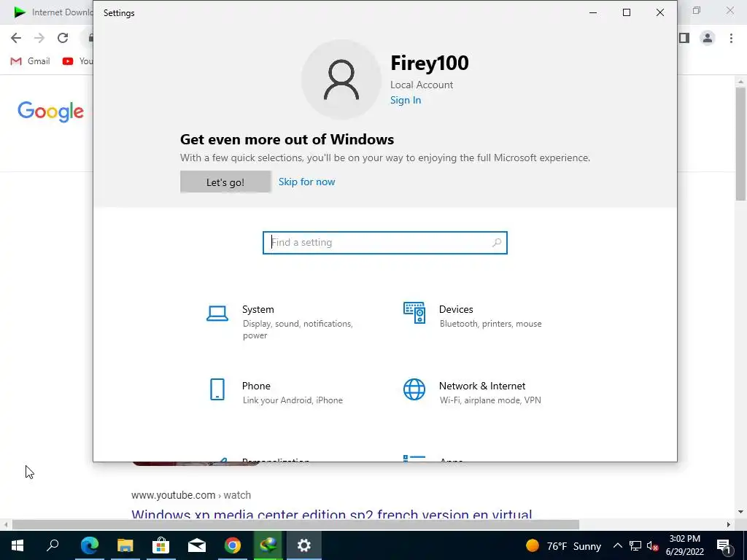Click the search magnifier in Find a setting
The image size is (747, 560).
point(496,242)
